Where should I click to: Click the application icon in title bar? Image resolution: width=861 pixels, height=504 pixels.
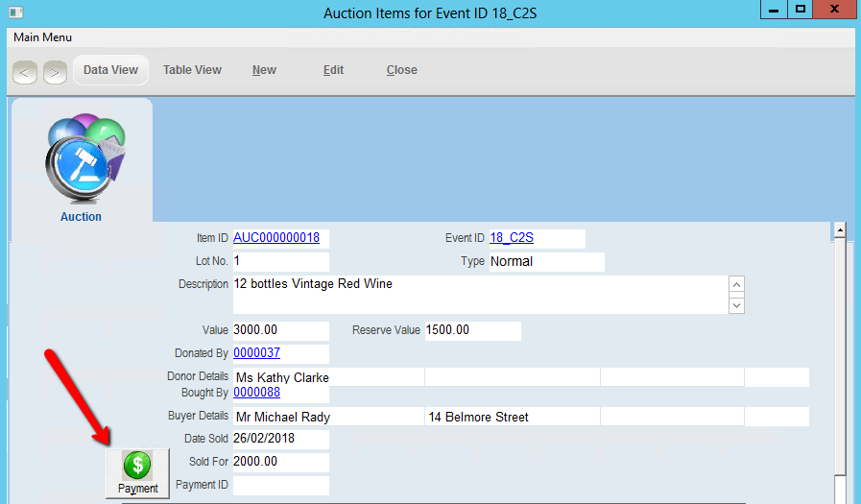click(14, 12)
